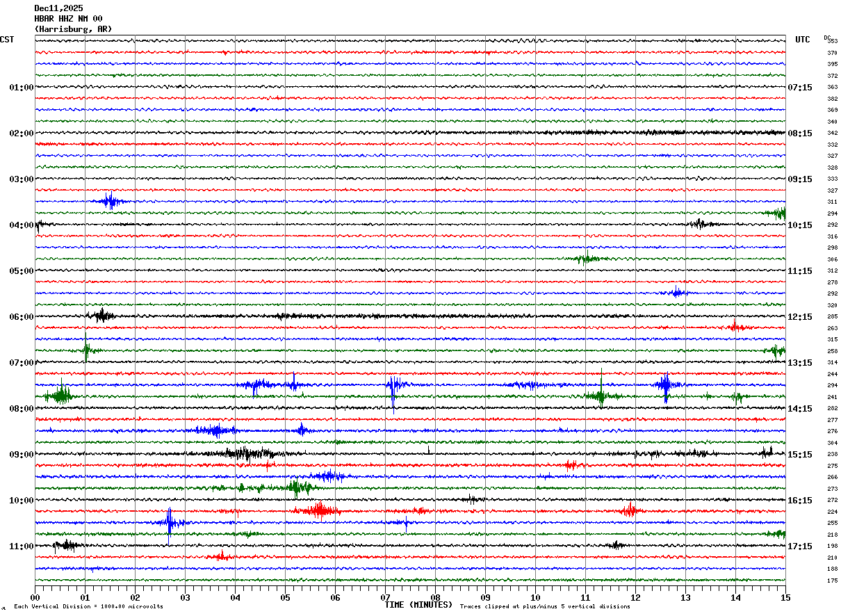Click DC offset value 241
The image size is (841, 616).
click(x=832, y=397)
